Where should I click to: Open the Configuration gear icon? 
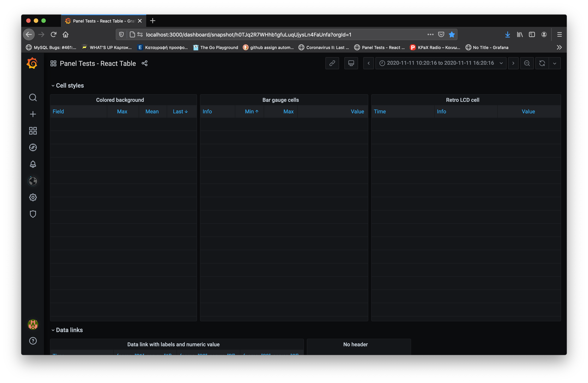click(x=33, y=197)
